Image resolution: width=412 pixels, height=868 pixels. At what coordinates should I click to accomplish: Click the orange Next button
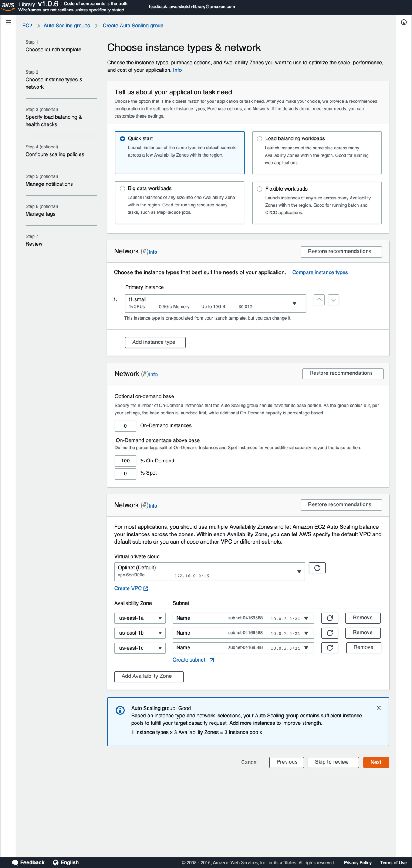tap(376, 762)
